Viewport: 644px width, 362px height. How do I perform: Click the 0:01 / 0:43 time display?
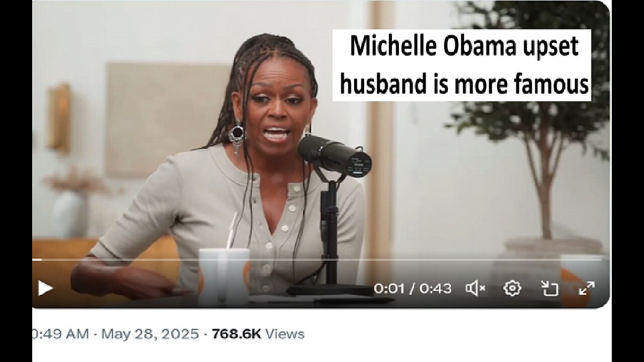[x=413, y=288]
